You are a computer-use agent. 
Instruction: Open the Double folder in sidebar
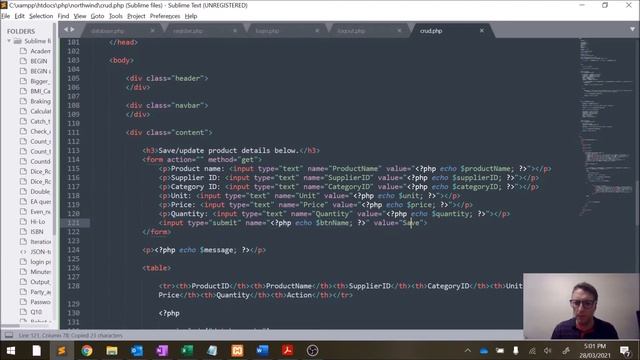click(x=40, y=191)
